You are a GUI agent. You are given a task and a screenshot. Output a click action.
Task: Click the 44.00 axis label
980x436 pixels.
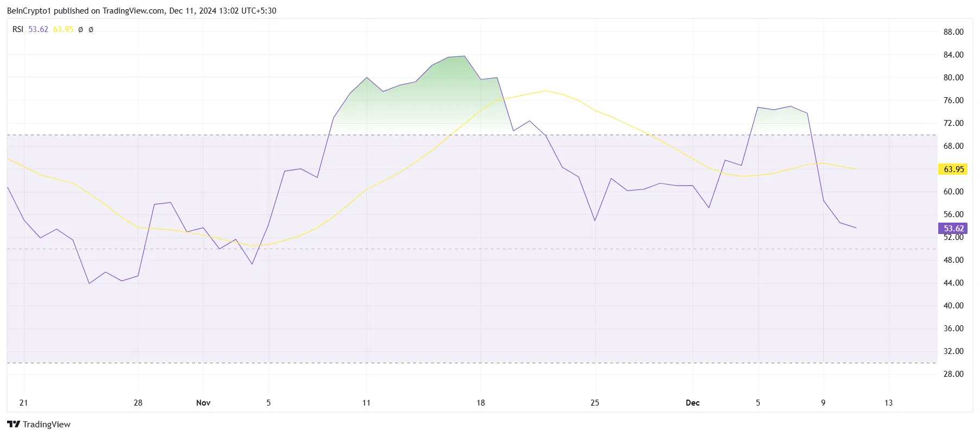(953, 283)
